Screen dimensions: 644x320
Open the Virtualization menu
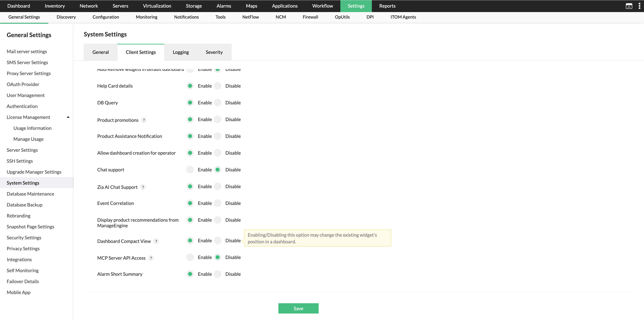tap(157, 6)
